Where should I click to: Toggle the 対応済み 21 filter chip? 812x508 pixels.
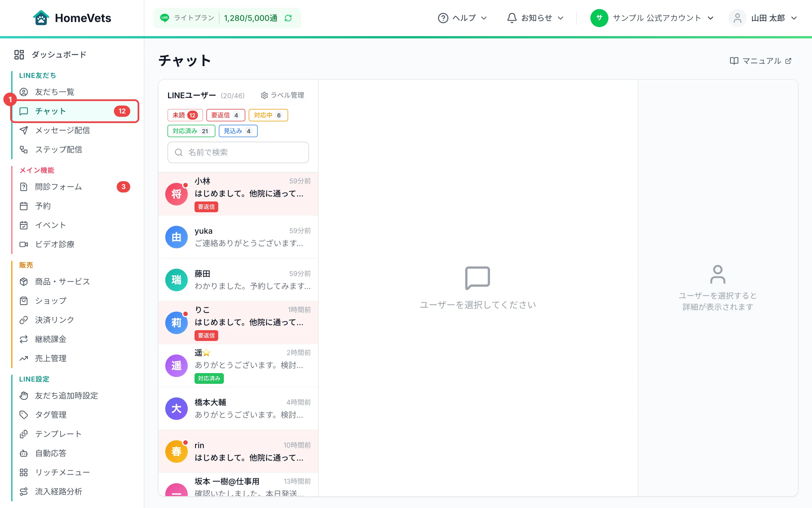(191, 131)
